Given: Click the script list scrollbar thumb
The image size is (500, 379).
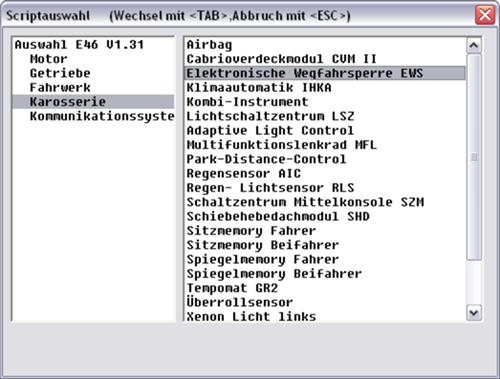Looking at the screenshot, I should pyautogui.click(x=474, y=157).
